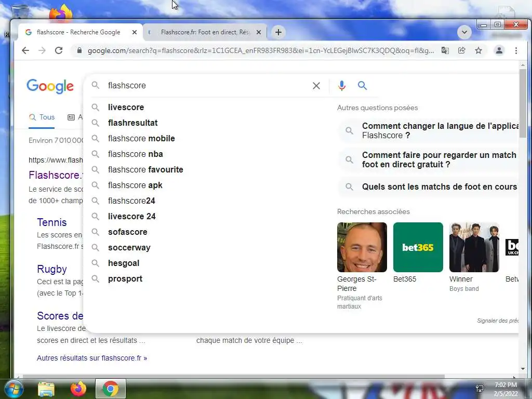Click the browser back arrow
532x399 pixels.
(x=25, y=50)
